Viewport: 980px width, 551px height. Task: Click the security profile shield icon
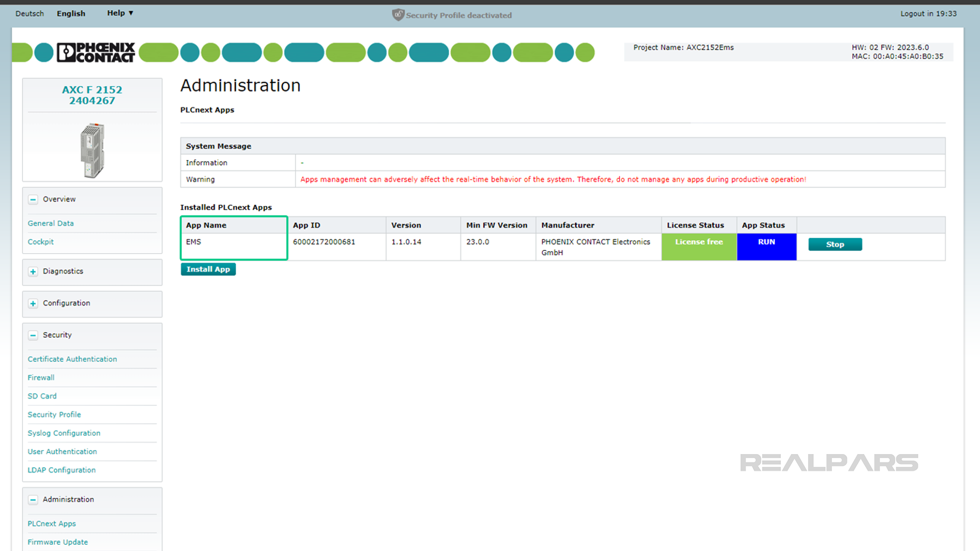coord(398,15)
